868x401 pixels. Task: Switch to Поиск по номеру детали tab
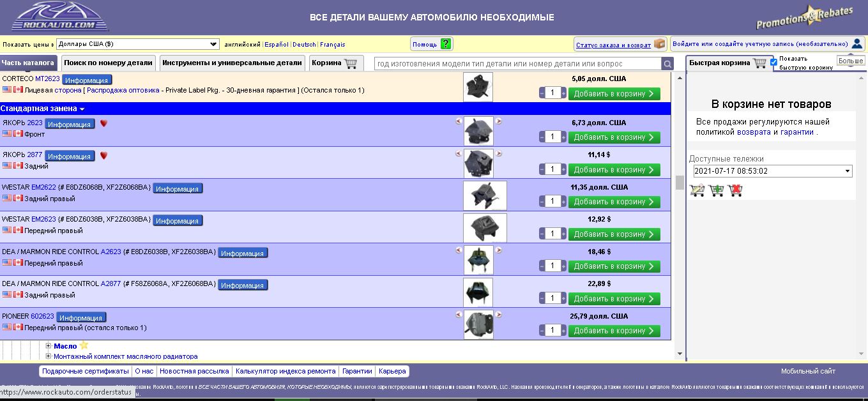click(x=109, y=63)
